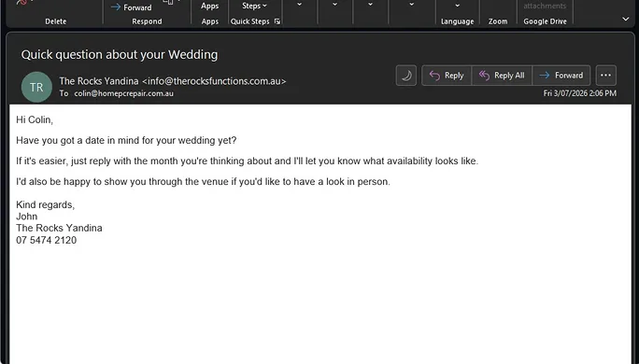Click the phone number 07 5474 2120
The width and height of the screenshot is (639, 364).
pyautogui.click(x=47, y=240)
